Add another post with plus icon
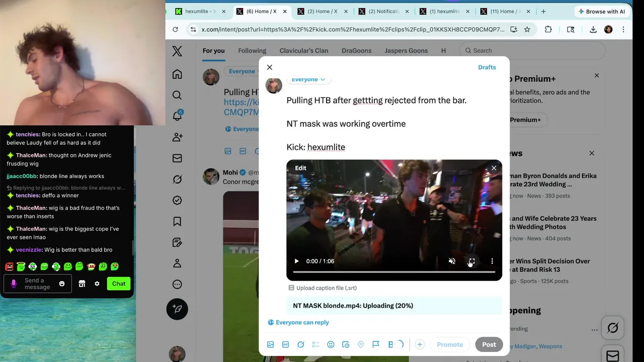 (x=420, y=344)
